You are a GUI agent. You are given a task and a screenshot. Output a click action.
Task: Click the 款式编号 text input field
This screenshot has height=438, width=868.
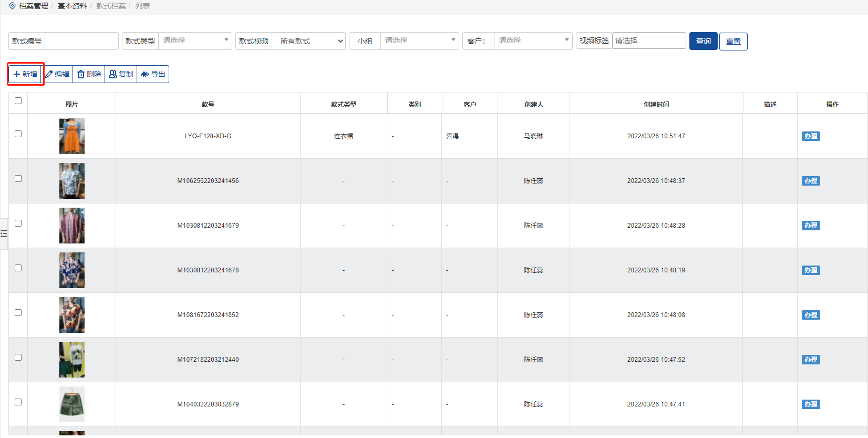[x=81, y=41]
